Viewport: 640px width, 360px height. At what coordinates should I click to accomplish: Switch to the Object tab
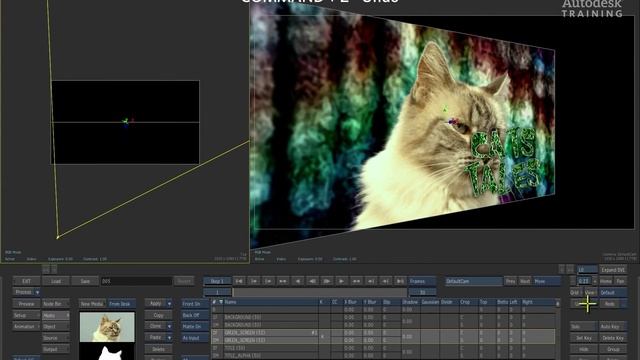(56, 327)
